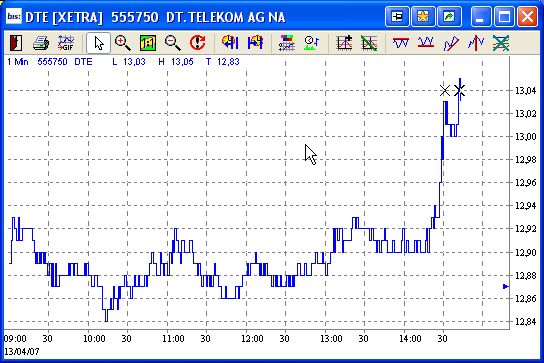
Task: Refresh chart with red reload icon
Action: 197,43
